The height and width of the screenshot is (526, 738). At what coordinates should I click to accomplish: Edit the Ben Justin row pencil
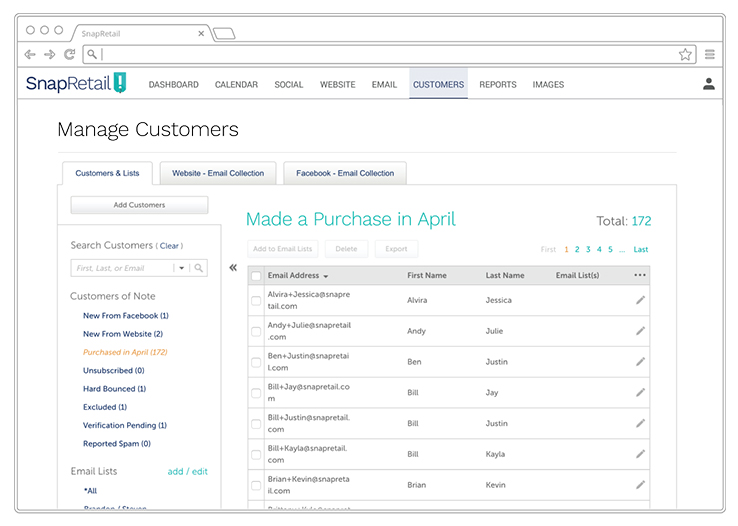pos(640,361)
